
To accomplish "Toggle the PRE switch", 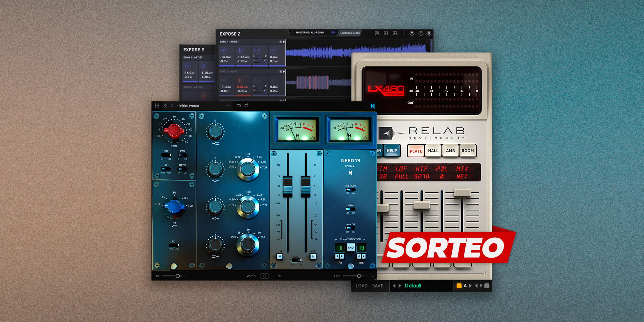I will click(166, 155).
